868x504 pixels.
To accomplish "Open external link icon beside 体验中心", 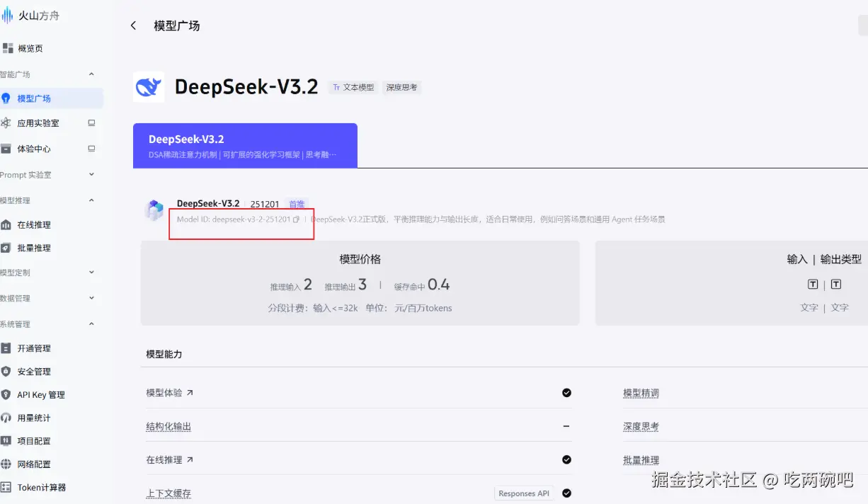I will pyautogui.click(x=91, y=149).
